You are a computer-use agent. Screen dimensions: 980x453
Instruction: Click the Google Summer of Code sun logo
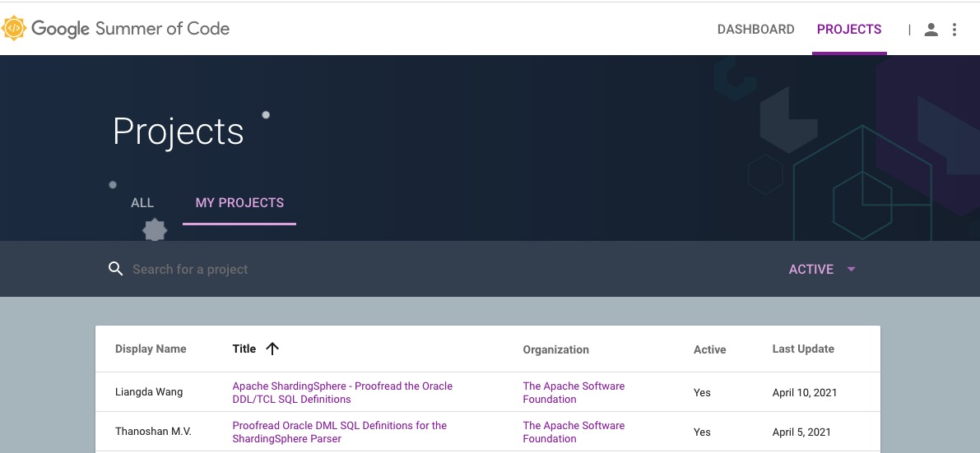coord(15,29)
